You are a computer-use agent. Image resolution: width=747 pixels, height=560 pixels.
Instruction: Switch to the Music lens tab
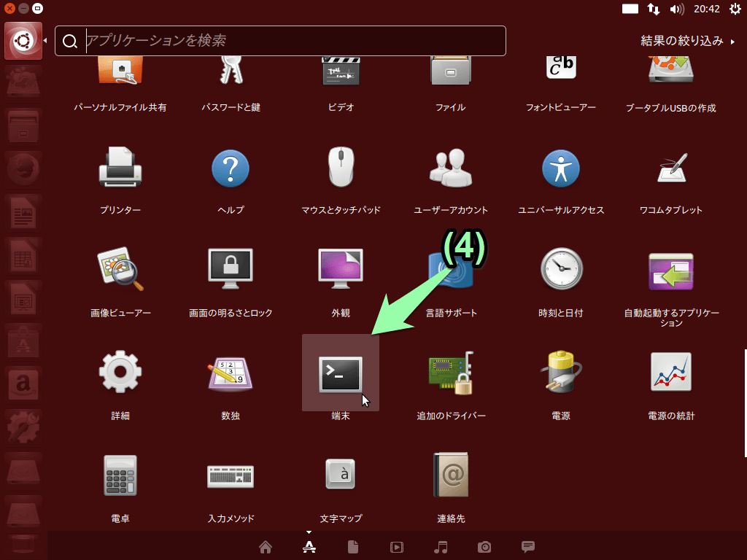(441, 547)
